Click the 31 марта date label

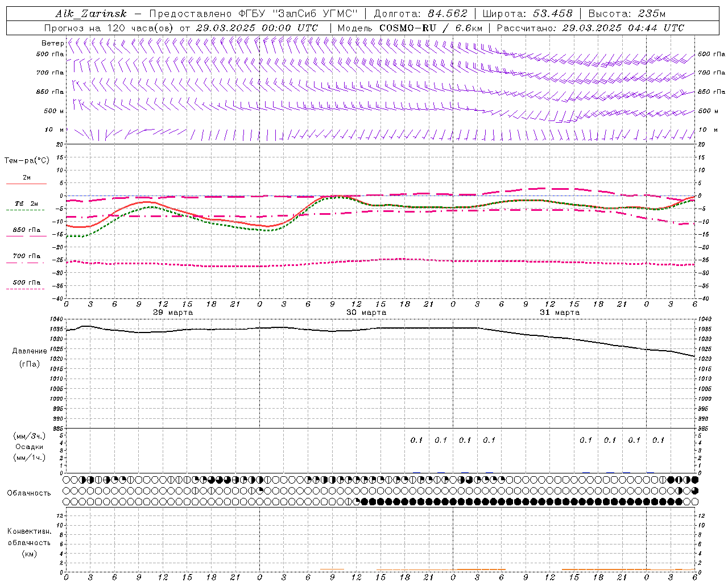click(560, 313)
